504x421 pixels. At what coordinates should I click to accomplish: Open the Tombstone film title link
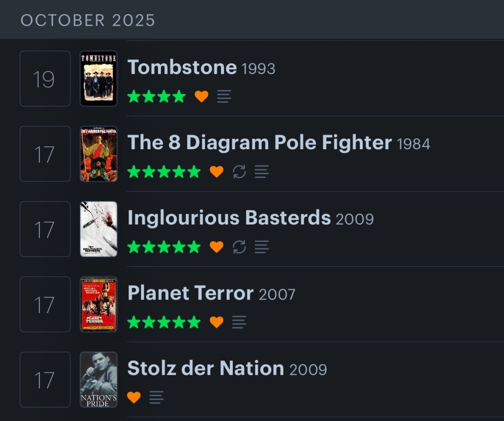(182, 67)
